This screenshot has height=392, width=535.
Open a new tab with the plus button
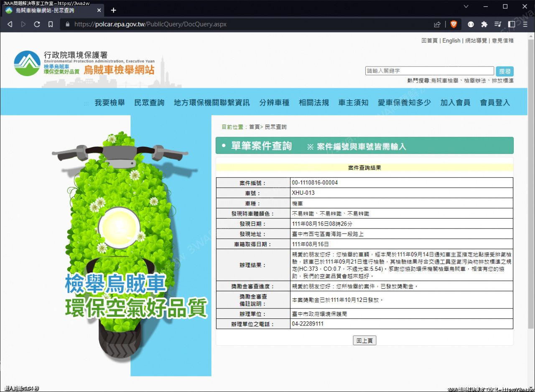(113, 10)
